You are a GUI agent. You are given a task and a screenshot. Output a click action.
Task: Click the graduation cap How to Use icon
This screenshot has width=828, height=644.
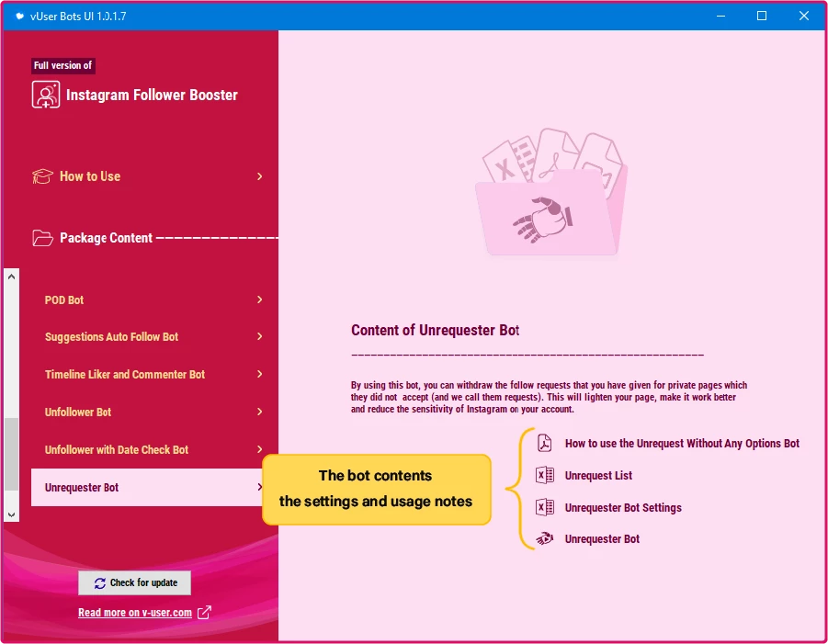click(x=42, y=176)
